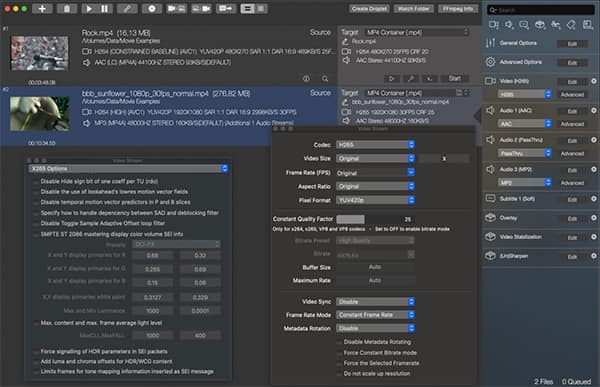600x387 pixels.
Task: Check Do not scale up resolution
Action: click(339, 374)
